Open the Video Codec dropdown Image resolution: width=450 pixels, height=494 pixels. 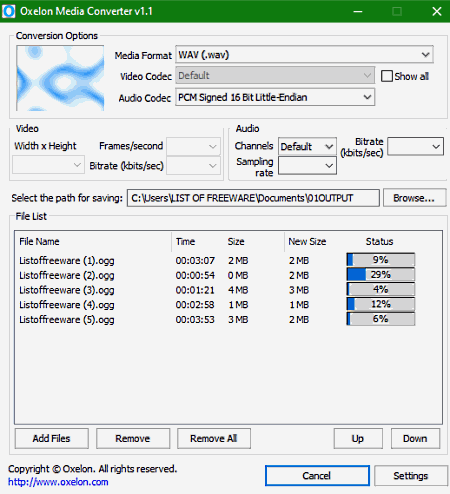pyautogui.click(x=275, y=76)
